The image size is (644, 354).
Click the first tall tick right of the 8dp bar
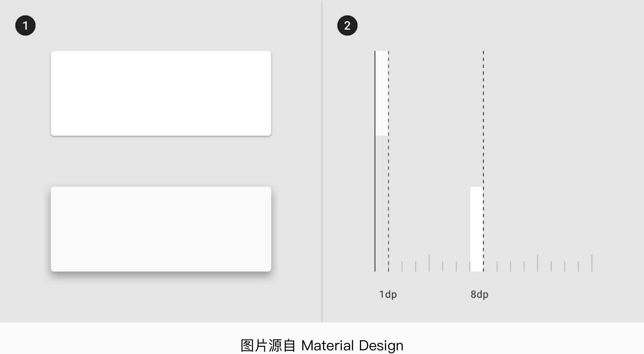(538, 263)
